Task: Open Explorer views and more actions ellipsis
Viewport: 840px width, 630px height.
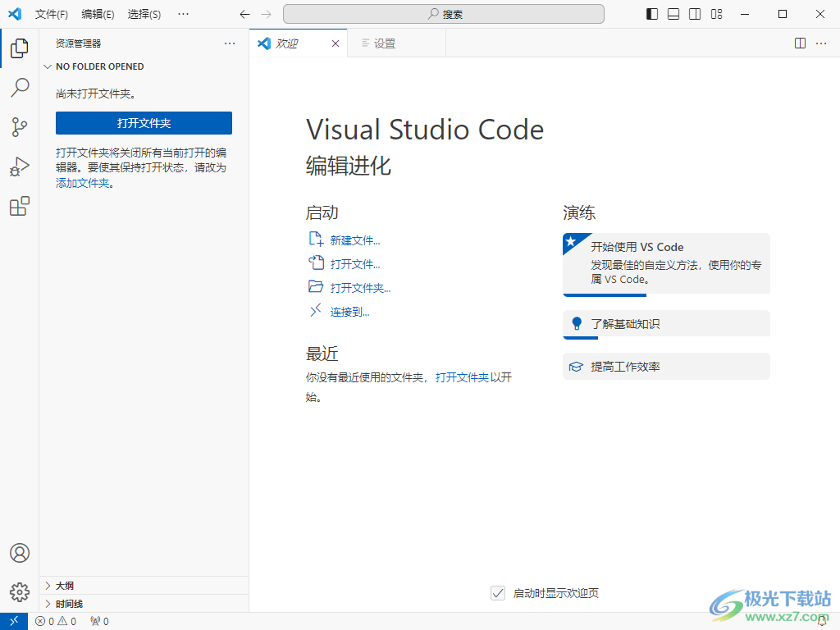Action: (x=230, y=43)
